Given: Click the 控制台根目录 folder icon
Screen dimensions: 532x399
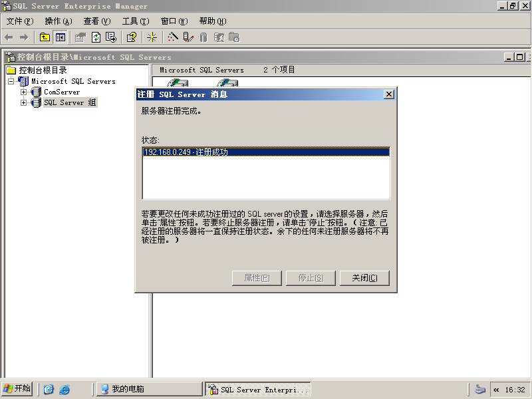Looking at the screenshot, I should pyautogui.click(x=11, y=70).
